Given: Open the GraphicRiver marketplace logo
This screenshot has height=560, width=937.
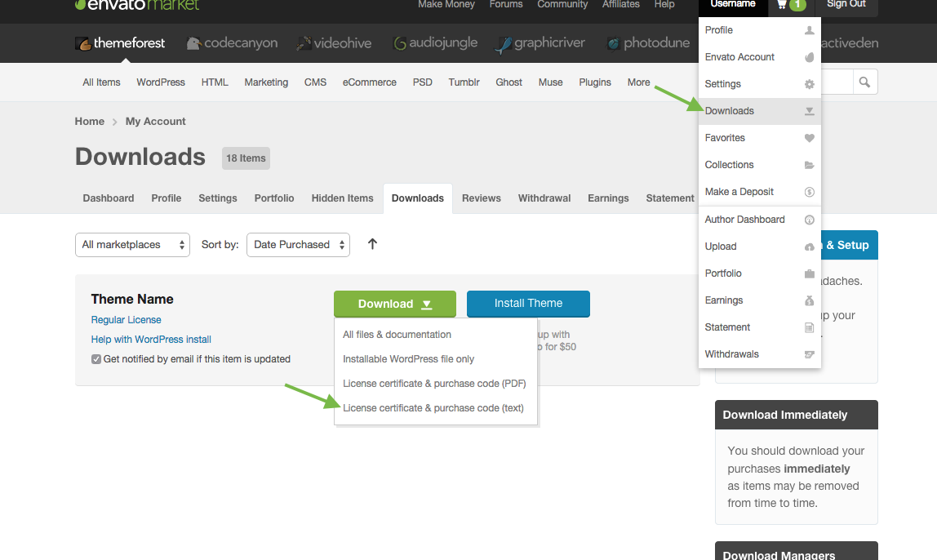Looking at the screenshot, I should (540, 43).
